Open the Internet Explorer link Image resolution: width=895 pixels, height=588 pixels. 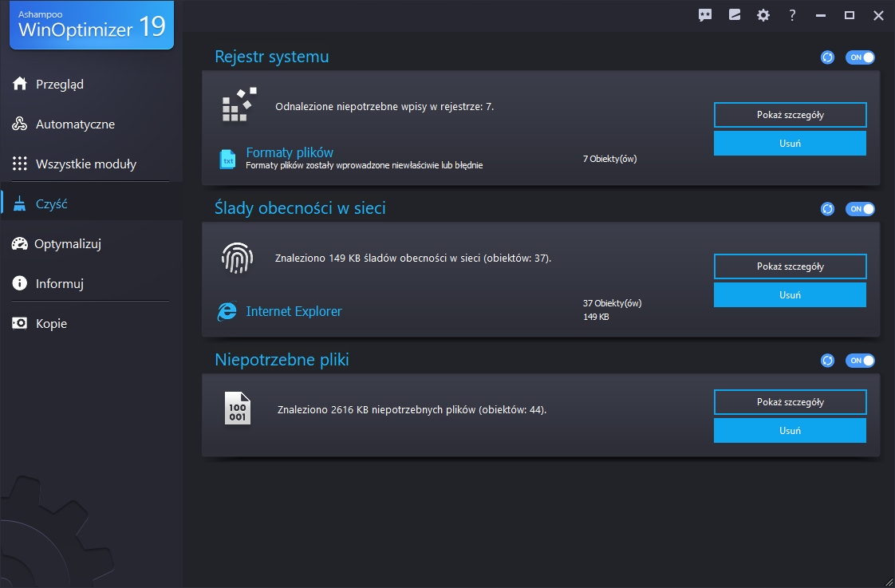[x=294, y=311]
